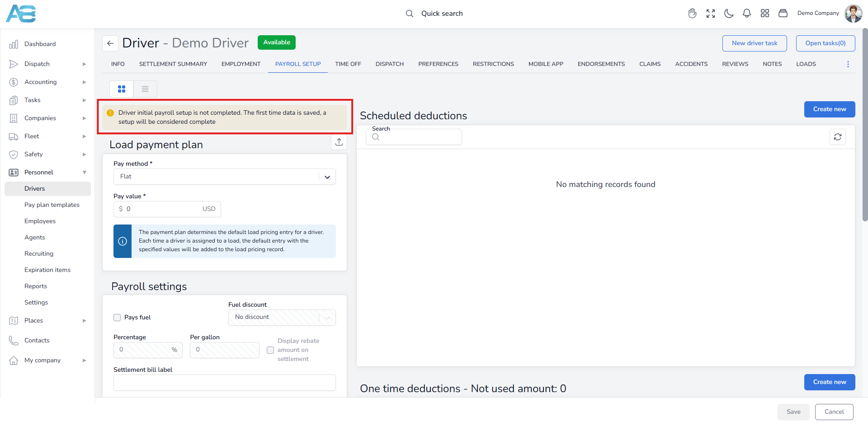868x426 pixels.
Task: Open Employees under Personnel
Action: pyautogui.click(x=40, y=221)
